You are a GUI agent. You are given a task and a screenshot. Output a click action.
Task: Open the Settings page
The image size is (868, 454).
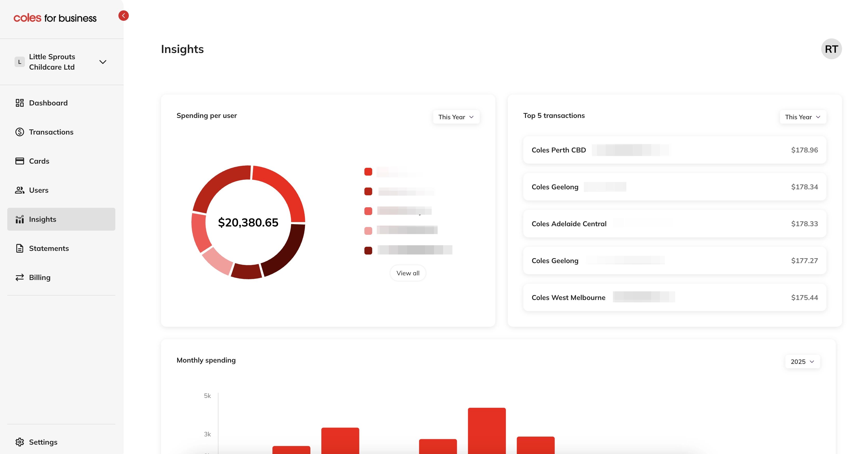(x=61, y=442)
